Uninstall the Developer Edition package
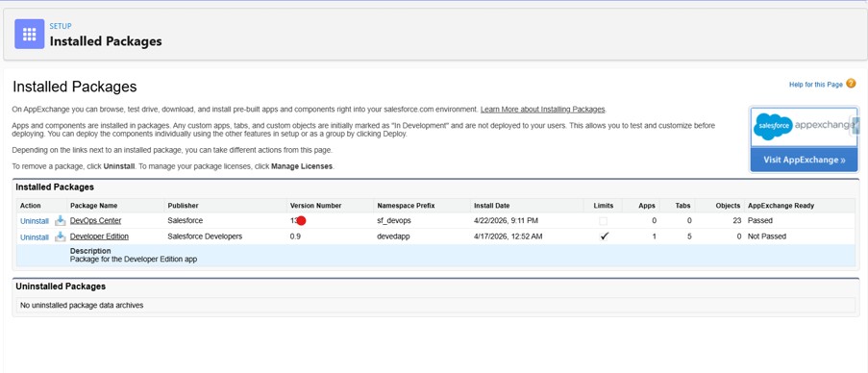This screenshot has height=373, width=868. pos(35,236)
